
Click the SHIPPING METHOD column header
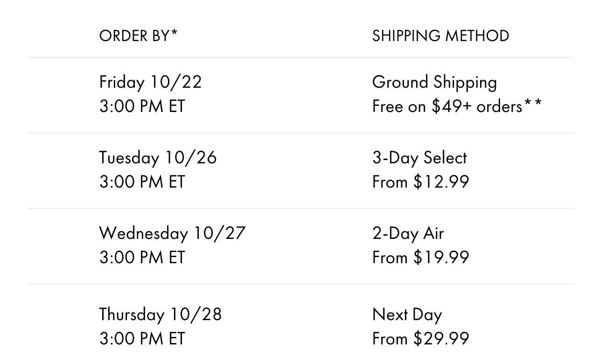pyautogui.click(x=440, y=35)
